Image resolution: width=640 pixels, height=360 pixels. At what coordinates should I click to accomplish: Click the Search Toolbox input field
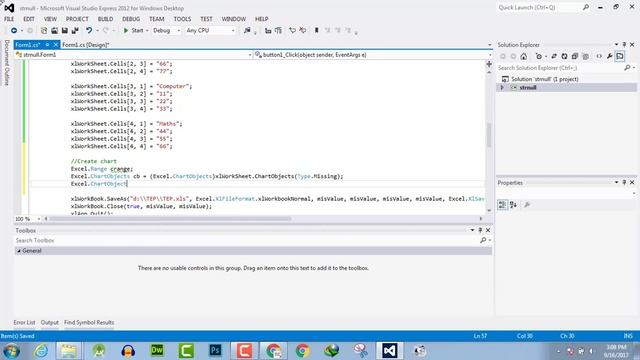[247, 240]
